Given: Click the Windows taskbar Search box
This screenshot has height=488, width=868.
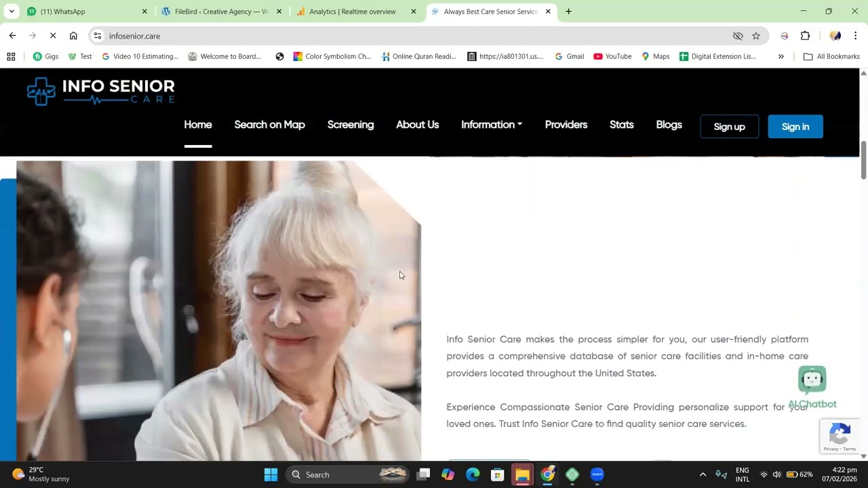Looking at the screenshot, I should (347, 474).
